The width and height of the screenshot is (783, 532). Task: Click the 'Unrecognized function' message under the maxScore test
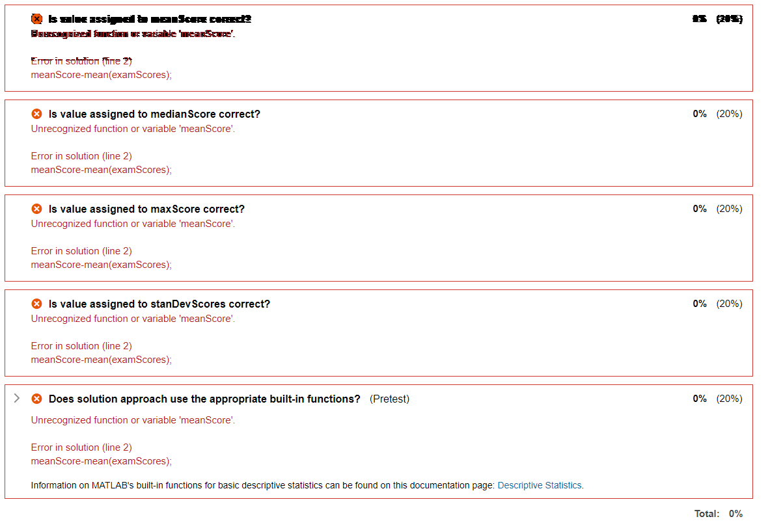point(133,224)
